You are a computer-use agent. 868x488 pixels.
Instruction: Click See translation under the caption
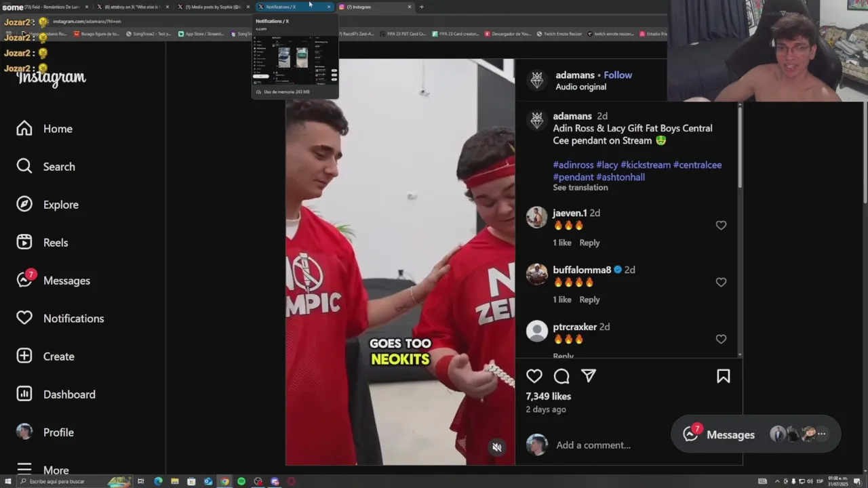click(580, 188)
